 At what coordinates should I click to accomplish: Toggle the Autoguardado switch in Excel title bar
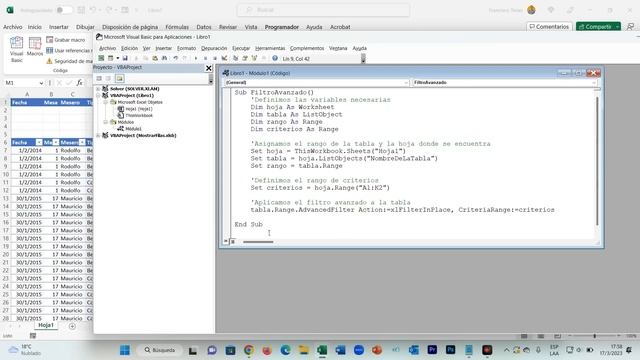click(x=63, y=10)
